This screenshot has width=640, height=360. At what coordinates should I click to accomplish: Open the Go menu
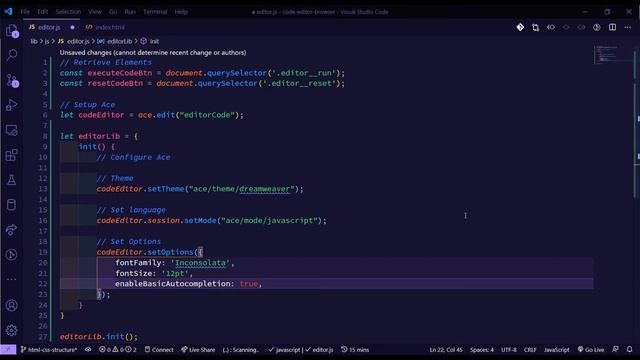(113, 12)
